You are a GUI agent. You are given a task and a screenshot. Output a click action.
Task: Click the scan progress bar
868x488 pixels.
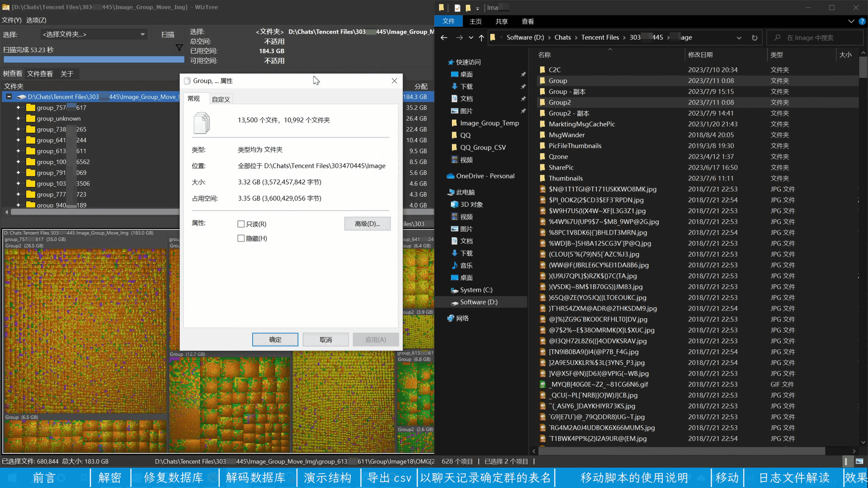coord(94,59)
